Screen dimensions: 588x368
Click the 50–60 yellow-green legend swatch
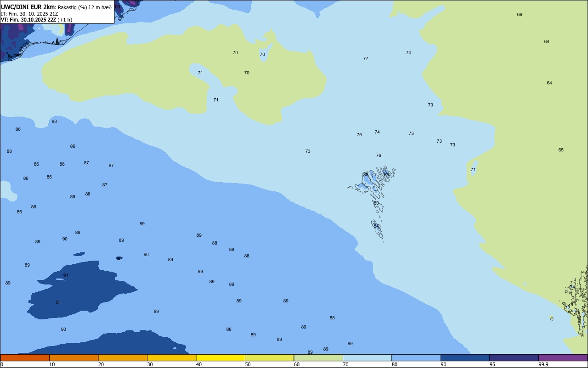269,357
